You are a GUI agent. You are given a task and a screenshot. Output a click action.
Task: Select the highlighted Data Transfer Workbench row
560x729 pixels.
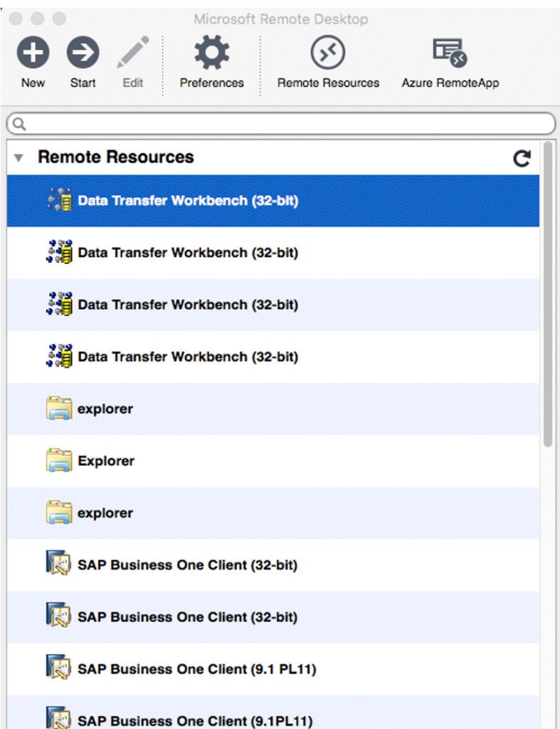point(273,201)
